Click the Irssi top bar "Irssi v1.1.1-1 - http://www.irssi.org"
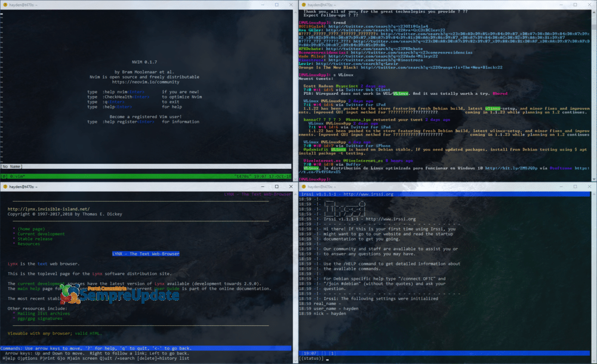The width and height of the screenshot is (597, 364). (444, 194)
